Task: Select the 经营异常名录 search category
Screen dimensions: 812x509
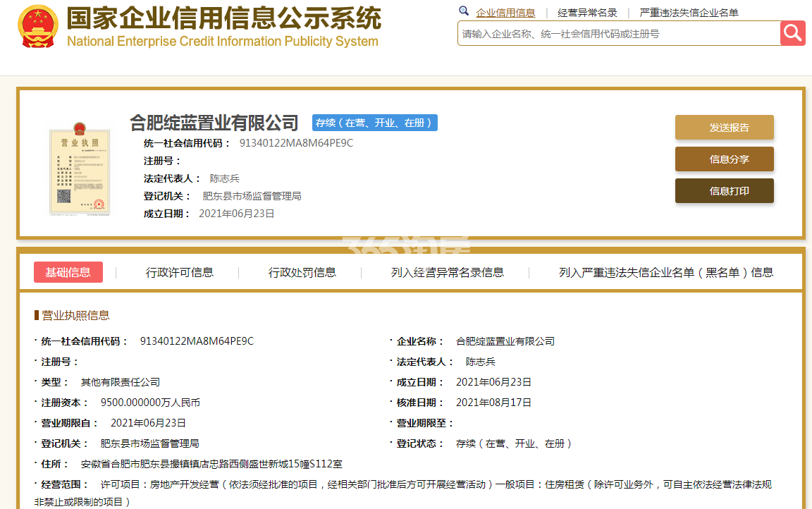Action: click(587, 13)
